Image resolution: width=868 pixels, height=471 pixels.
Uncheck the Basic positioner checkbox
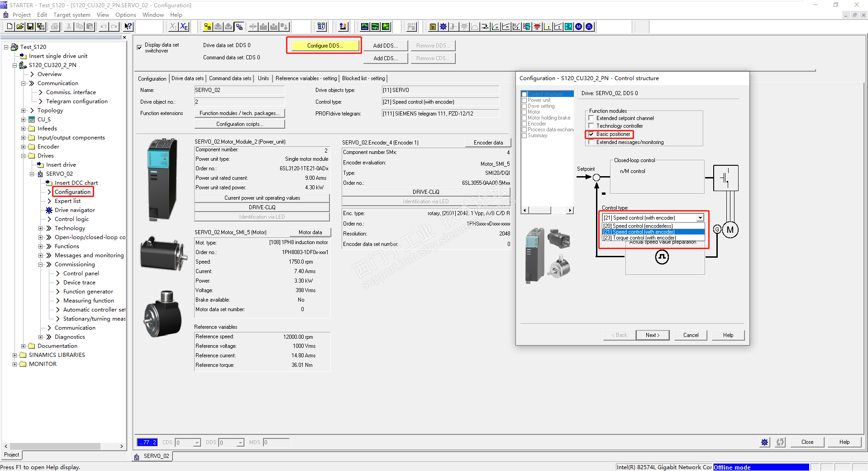point(591,134)
